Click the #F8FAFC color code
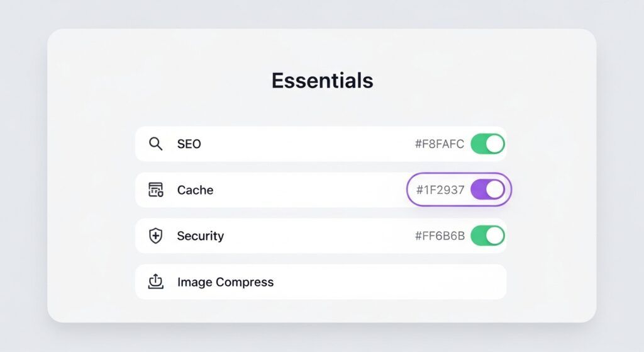 (x=439, y=144)
